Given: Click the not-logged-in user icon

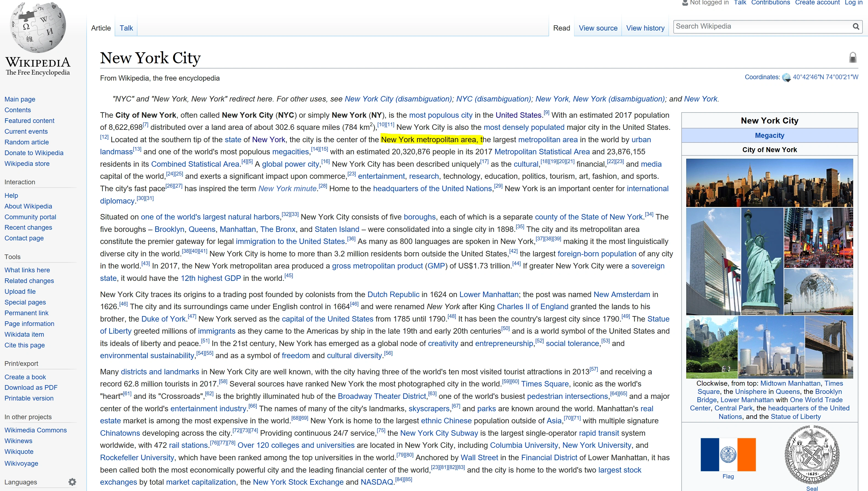Looking at the screenshot, I should click(x=685, y=3).
